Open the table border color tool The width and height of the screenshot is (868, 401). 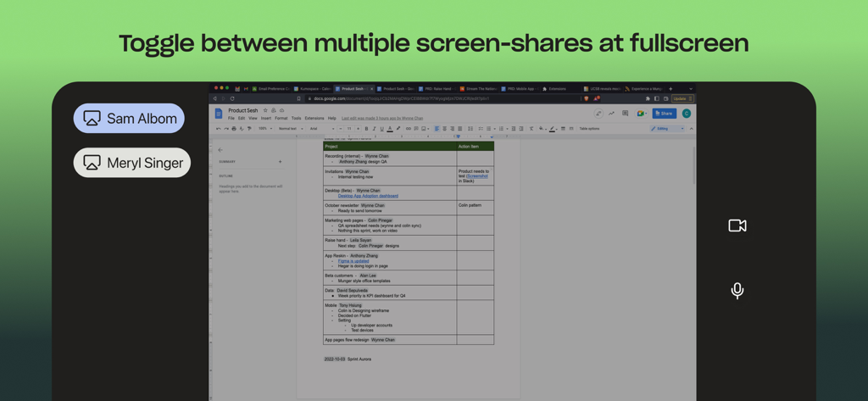coord(553,129)
